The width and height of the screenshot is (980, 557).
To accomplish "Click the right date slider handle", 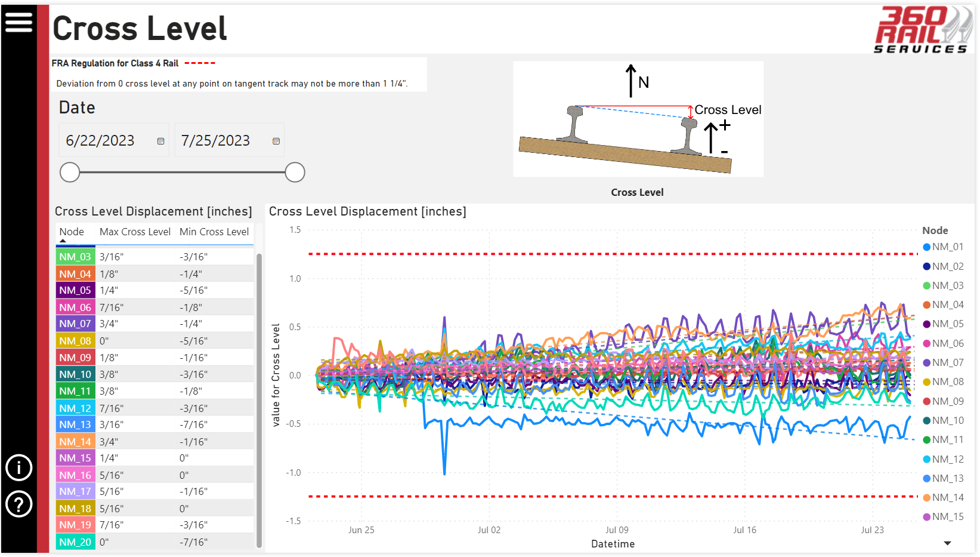I will 295,173.
